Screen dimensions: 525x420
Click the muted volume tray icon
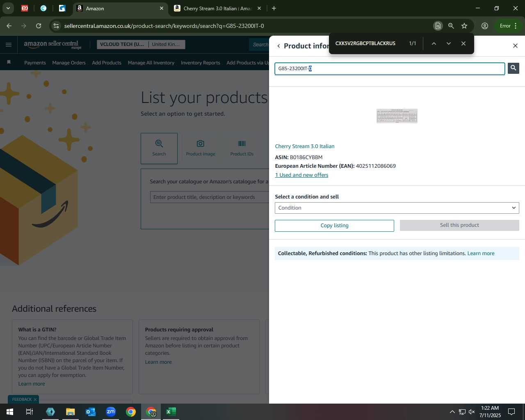[x=471, y=412]
